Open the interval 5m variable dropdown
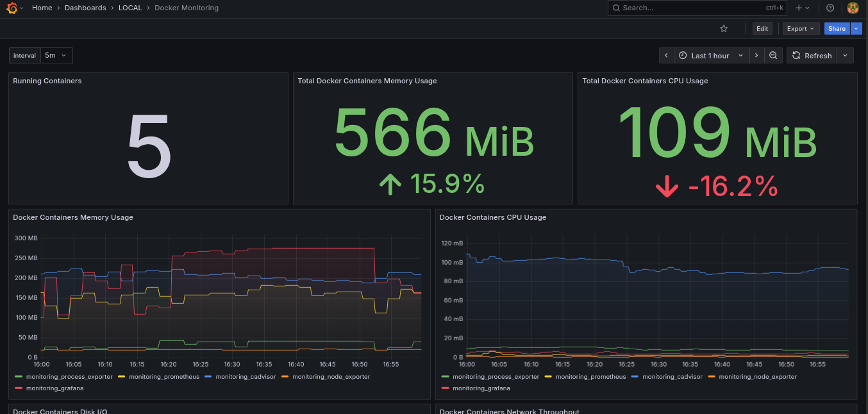 pos(56,56)
